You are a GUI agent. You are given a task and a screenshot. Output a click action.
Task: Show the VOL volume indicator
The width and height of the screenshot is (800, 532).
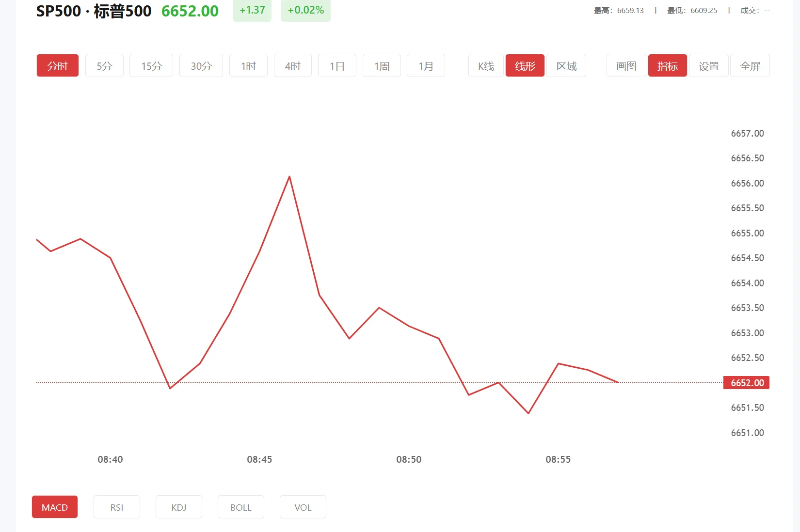click(x=303, y=507)
